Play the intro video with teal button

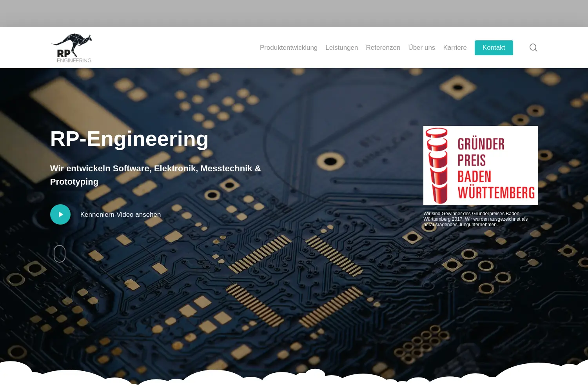[60, 214]
